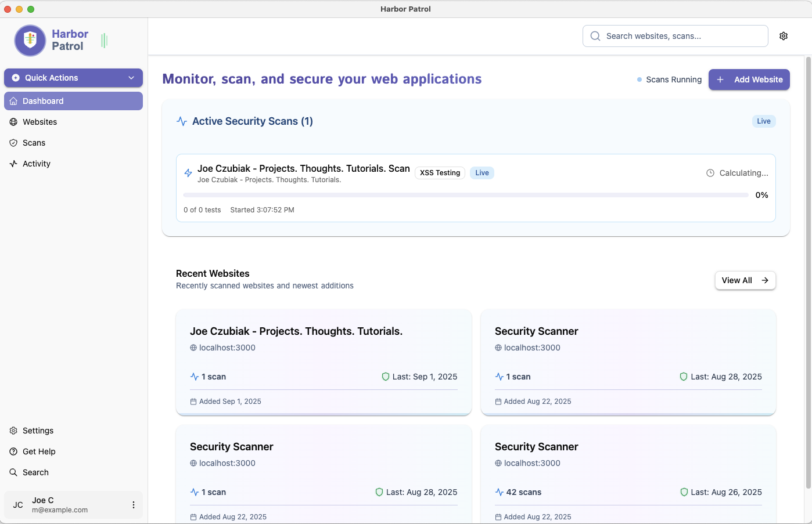The image size is (812, 524).
Task: Click the XSS Testing badge
Action: [x=440, y=173]
